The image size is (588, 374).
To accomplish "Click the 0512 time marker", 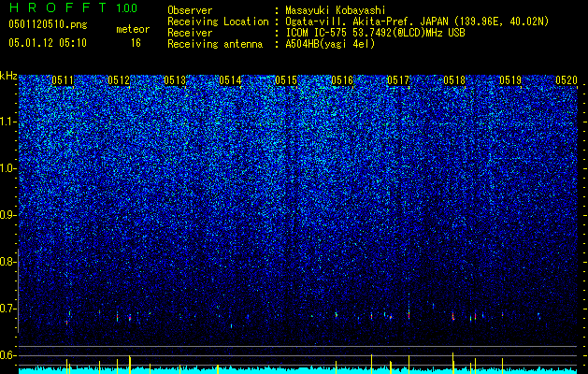I will pos(119,80).
